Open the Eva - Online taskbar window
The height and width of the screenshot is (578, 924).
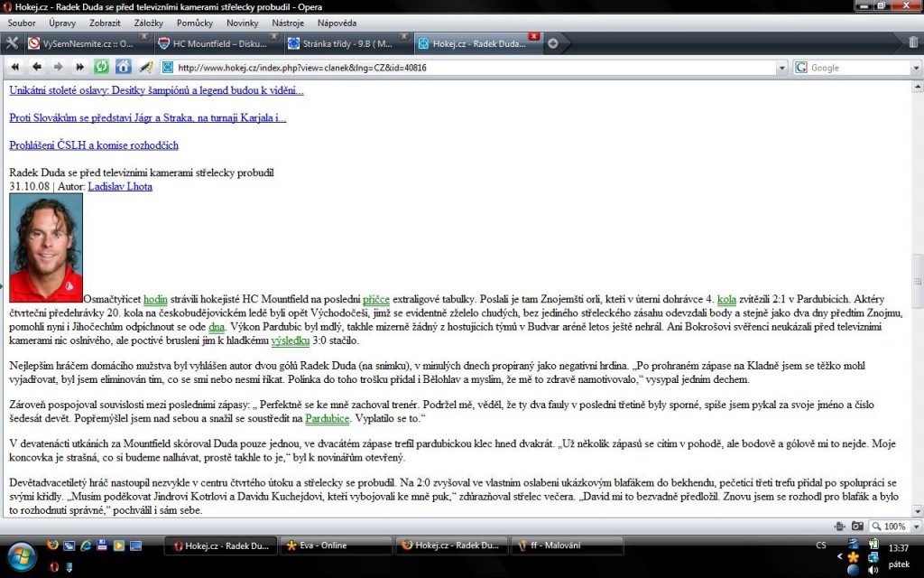click(x=334, y=545)
